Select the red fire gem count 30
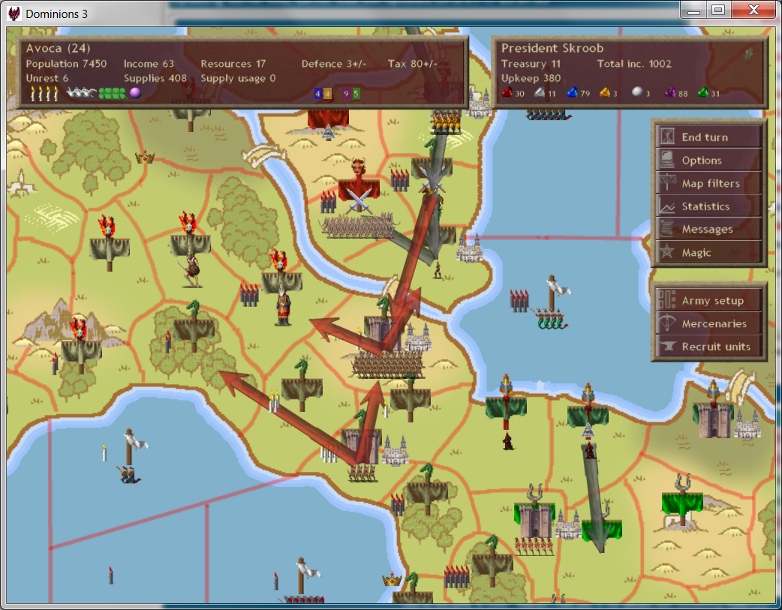Viewport: 782px width, 610px height. point(513,93)
